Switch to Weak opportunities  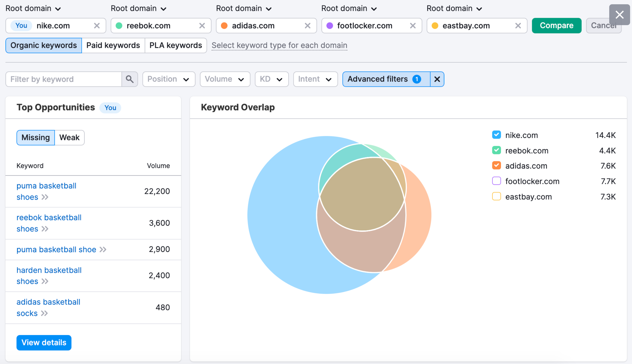[x=69, y=137]
